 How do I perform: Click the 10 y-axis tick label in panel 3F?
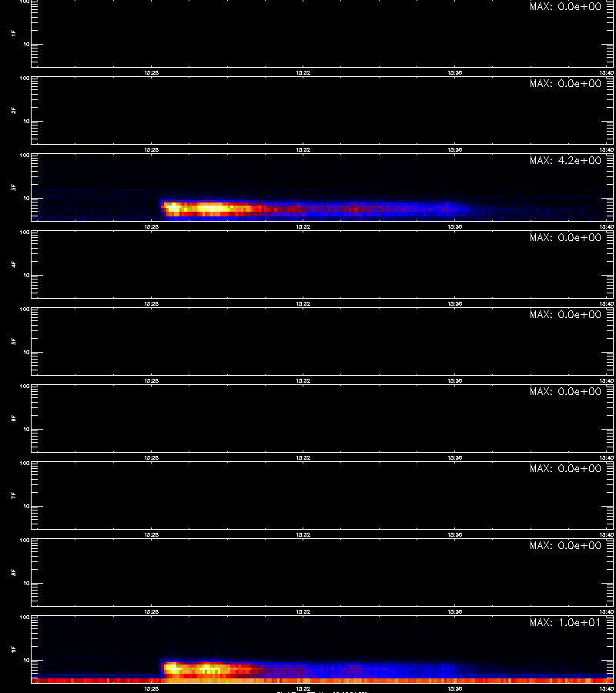(26, 199)
